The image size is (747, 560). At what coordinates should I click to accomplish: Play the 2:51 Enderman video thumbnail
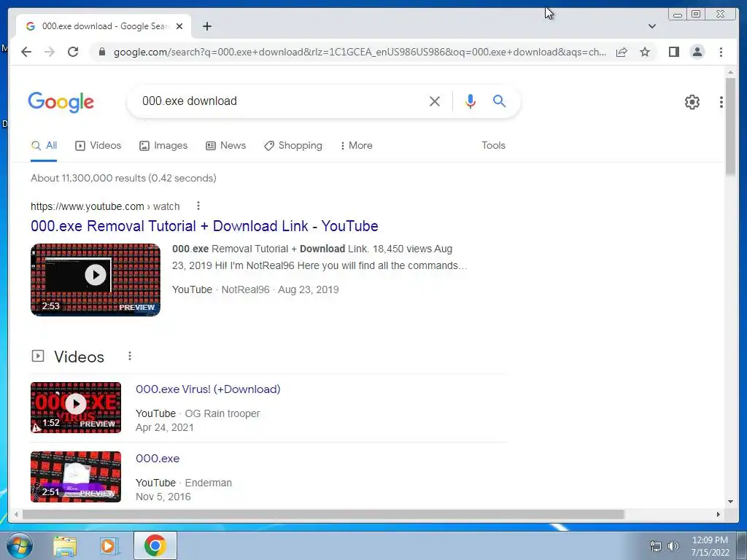click(76, 477)
